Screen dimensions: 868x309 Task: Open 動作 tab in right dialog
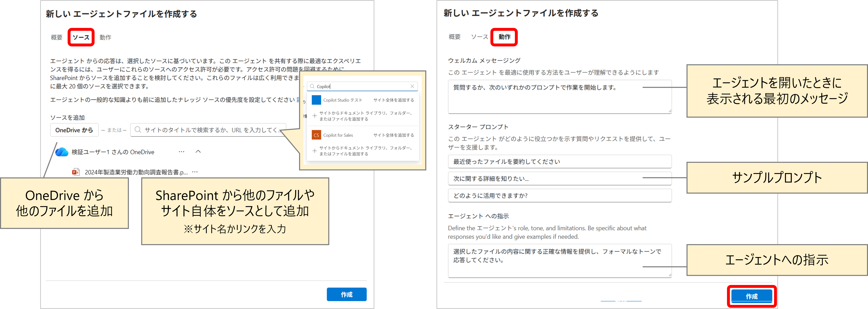coord(504,37)
